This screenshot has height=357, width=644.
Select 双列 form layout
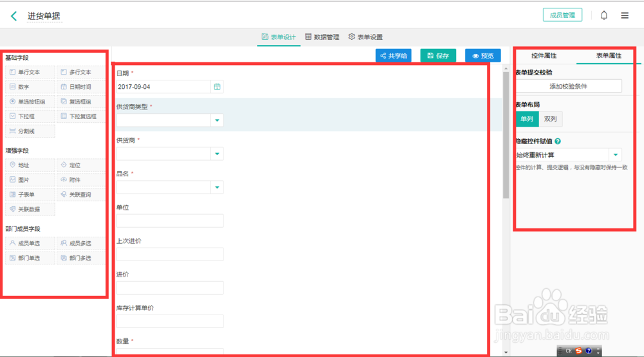click(x=551, y=119)
